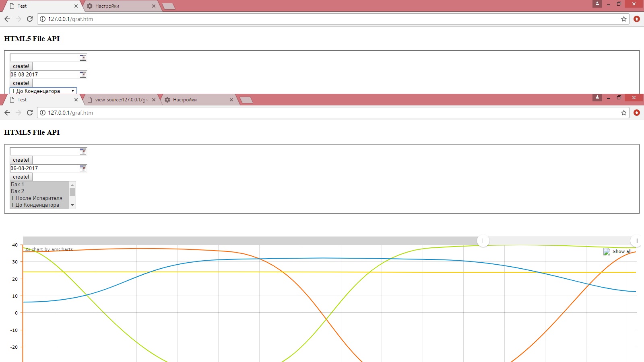Close the view-source tab

click(x=154, y=100)
